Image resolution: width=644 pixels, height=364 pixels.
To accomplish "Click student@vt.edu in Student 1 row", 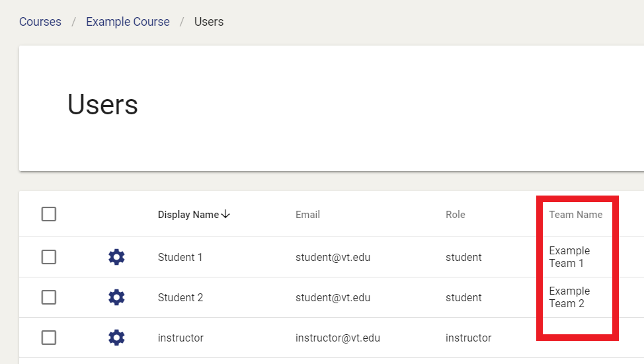I will 333,257.
